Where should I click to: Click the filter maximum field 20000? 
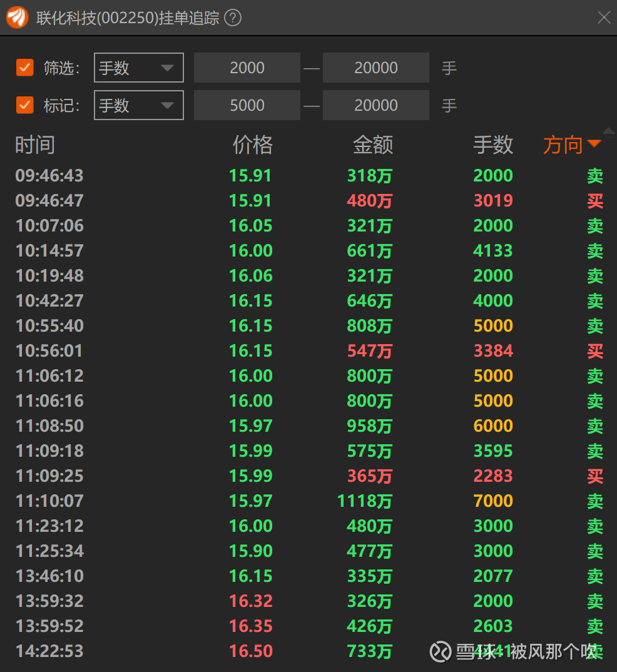click(375, 68)
